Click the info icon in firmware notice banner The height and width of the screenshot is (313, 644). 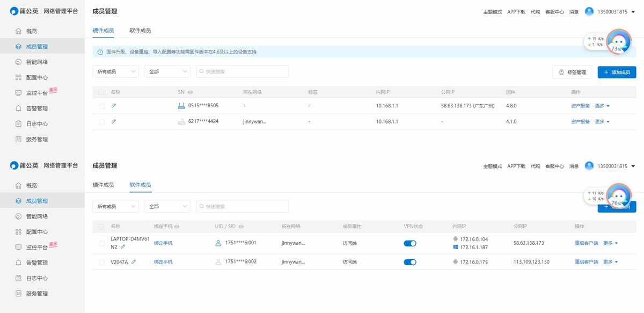click(x=100, y=52)
